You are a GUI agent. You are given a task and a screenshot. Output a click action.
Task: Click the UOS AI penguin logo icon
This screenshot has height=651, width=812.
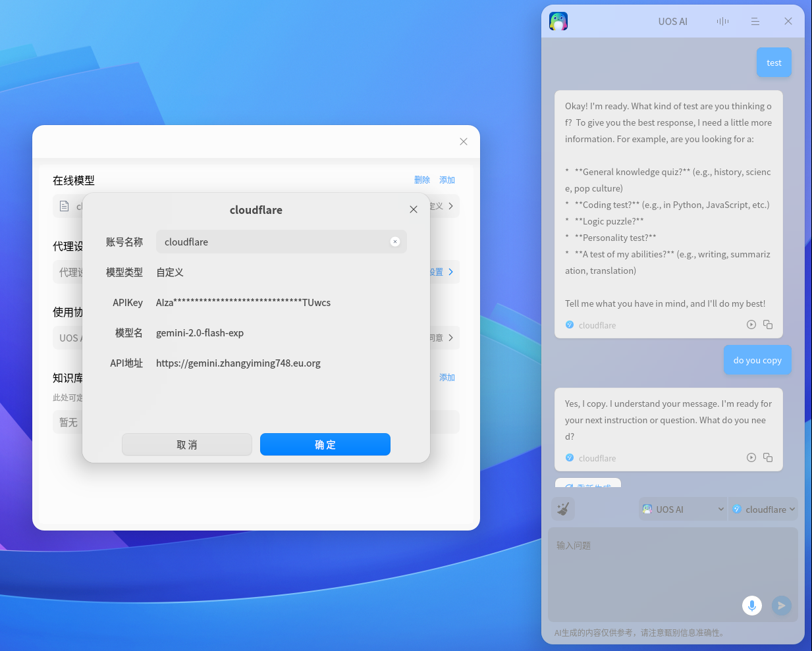click(558, 21)
